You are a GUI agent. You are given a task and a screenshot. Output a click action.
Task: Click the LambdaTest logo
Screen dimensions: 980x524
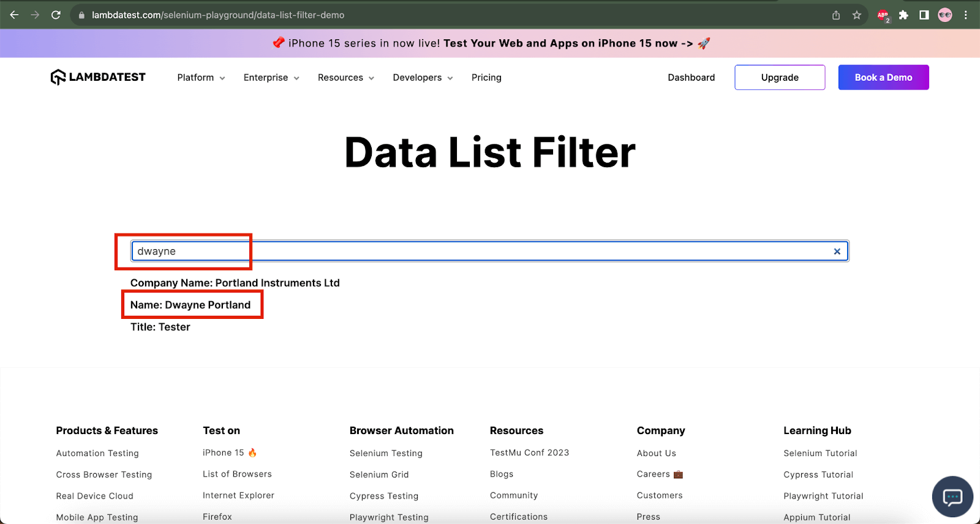pos(98,77)
